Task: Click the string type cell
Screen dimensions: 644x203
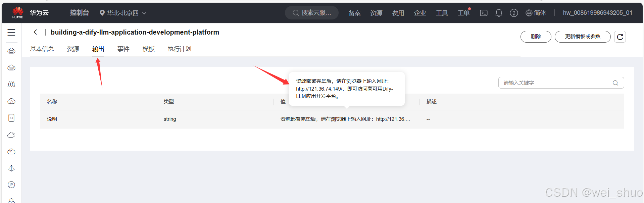Action: point(170,119)
